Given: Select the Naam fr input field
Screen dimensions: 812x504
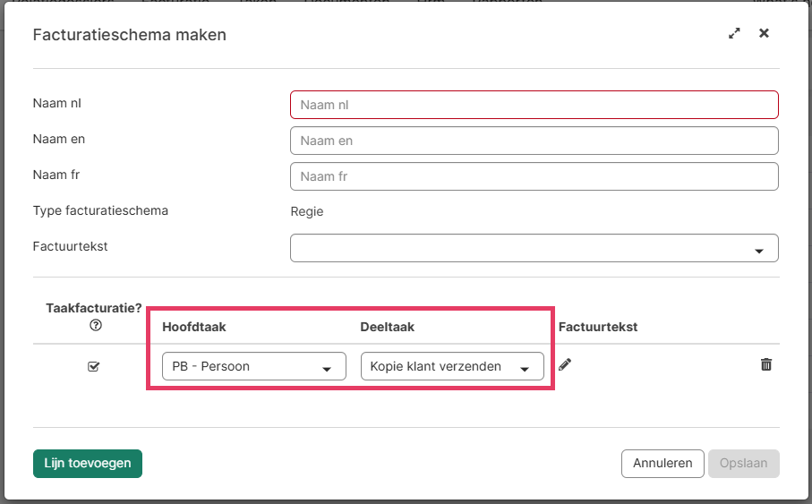Looking at the screenshot, I should pos(534,176).
